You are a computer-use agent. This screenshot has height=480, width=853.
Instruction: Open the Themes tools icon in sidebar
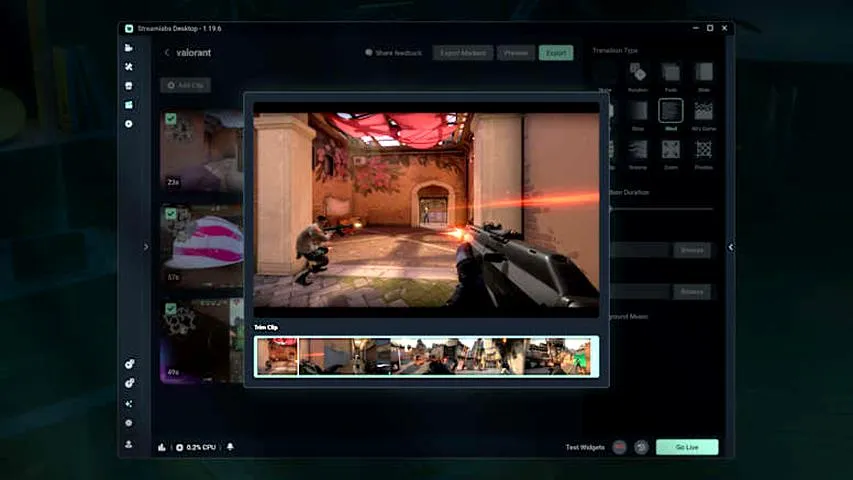[x=129, y=67]
